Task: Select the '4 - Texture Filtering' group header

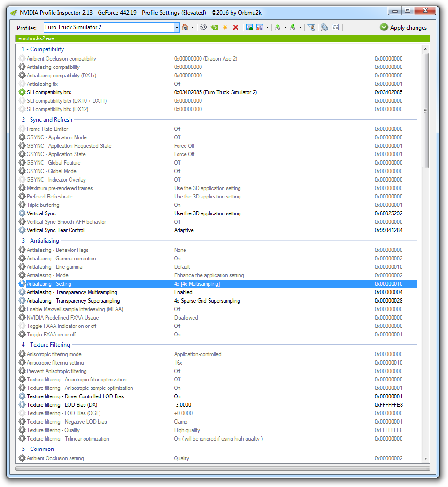Action: (46, 345)
